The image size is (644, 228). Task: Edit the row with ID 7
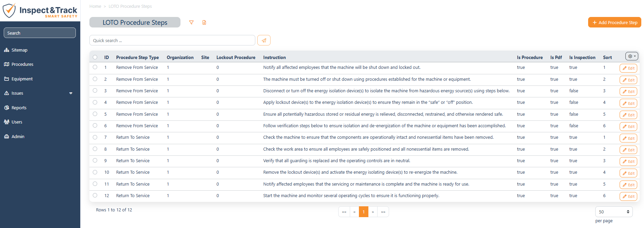628,138
